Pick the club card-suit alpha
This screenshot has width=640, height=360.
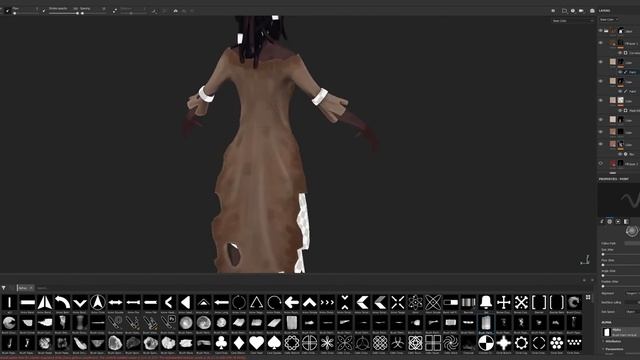click(221, 343)
